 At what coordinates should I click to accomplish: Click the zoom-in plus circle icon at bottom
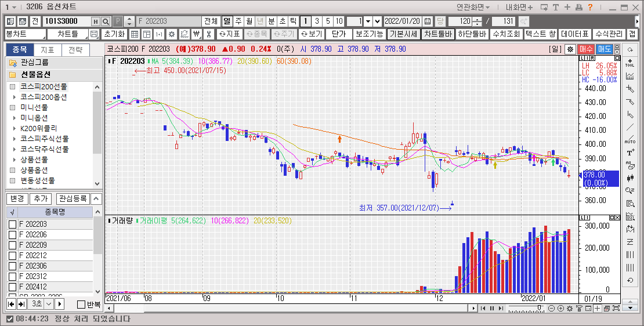click(560, 309)
